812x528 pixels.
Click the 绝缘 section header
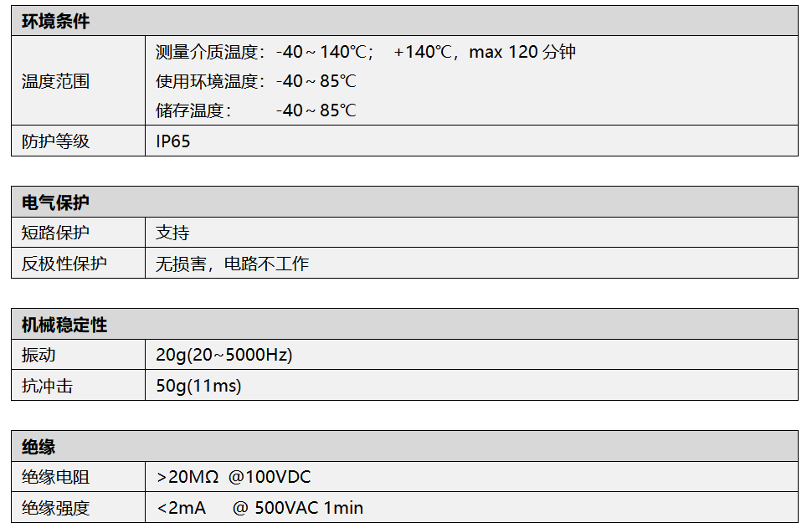(39, 447)
